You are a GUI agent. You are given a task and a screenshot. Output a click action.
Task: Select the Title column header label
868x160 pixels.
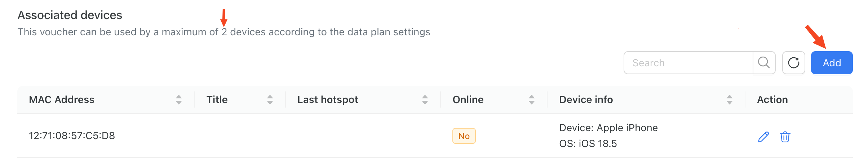(217, 100)
